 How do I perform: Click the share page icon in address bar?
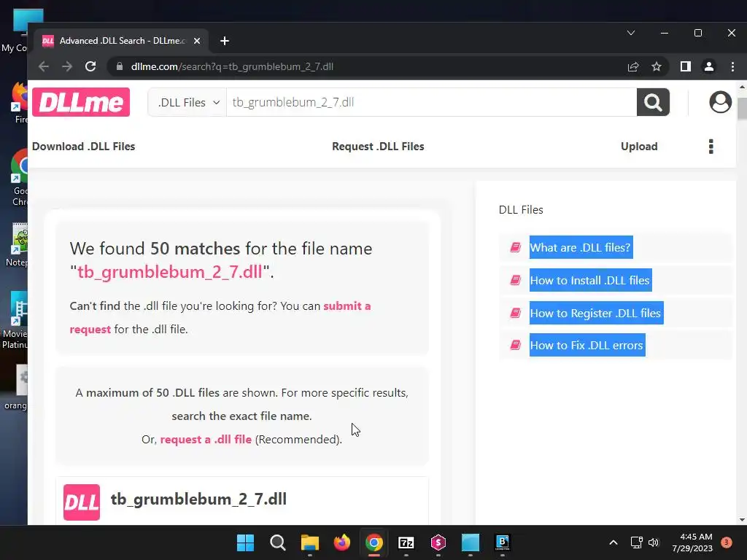(633, 66)
